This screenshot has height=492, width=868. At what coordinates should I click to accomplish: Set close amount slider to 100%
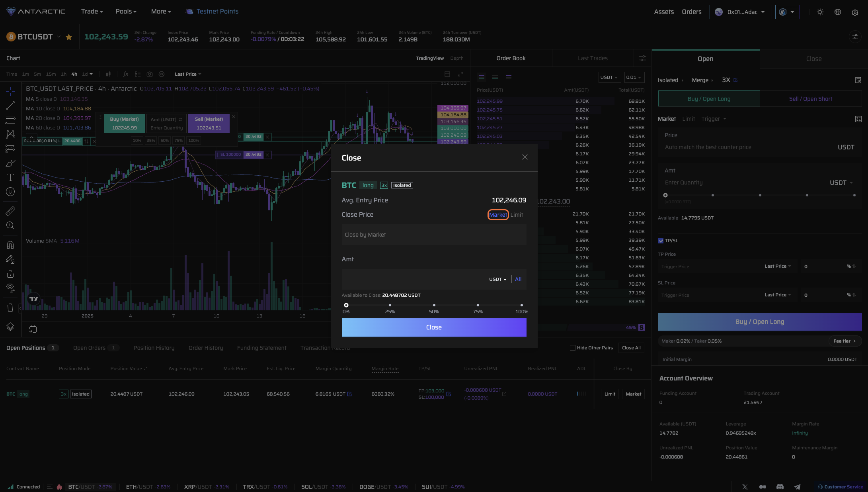coord(521,305)
